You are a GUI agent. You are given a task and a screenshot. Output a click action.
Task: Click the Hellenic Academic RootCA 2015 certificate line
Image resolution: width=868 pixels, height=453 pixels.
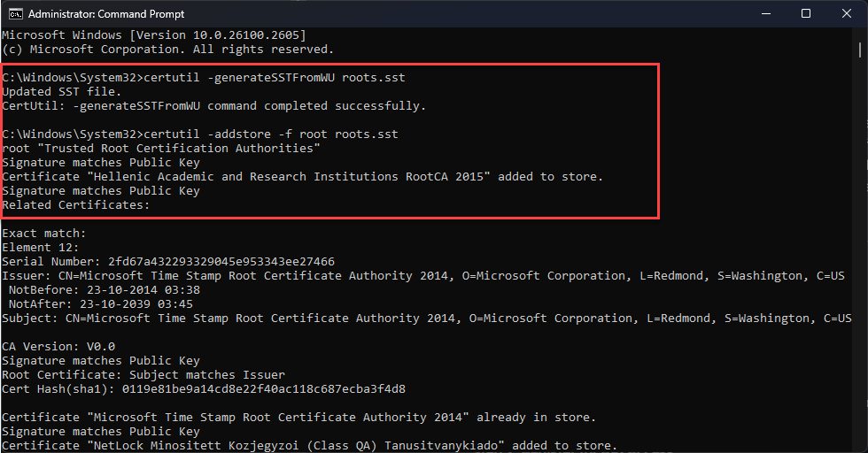[302, 176]
